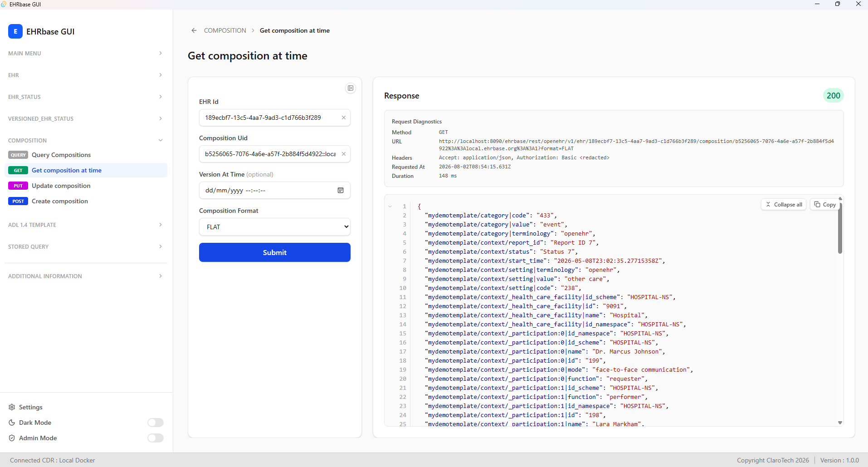The height and width of the screenshot is (467, 868).
Task: Enable Dark Mode switch
Action: (x=156, y=423)
